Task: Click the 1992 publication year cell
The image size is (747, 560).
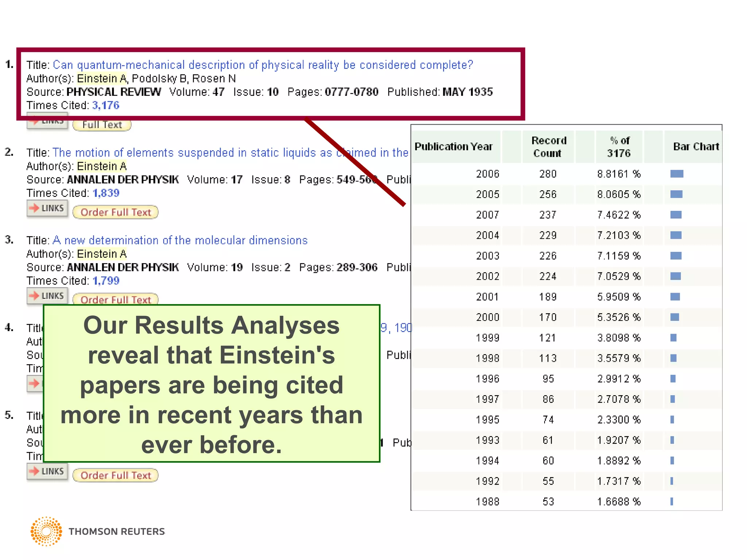Action: [488, 481]
